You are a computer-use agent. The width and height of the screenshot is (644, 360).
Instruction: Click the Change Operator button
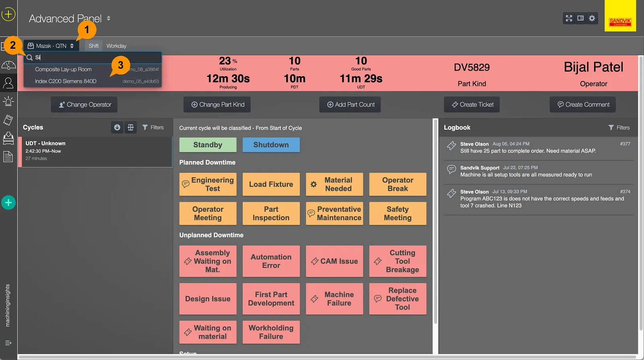click(x=85, y=105)
